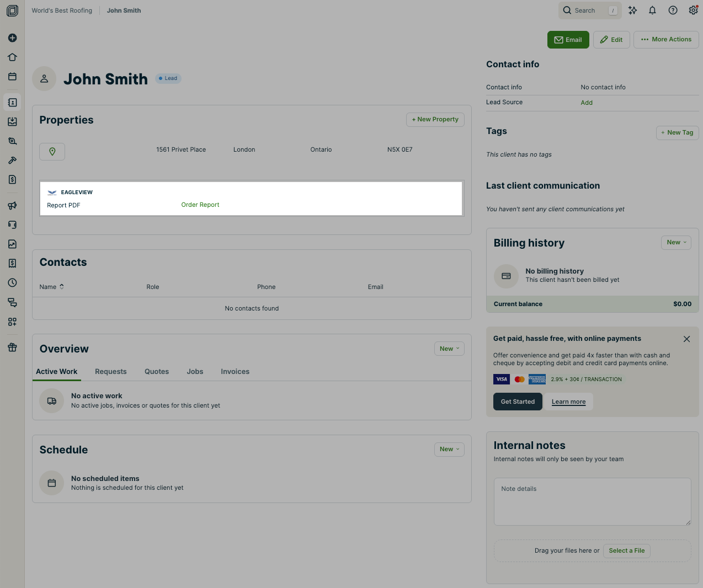
Task: Expand the Overview New dropdown
Action: [x=449, y=349]
